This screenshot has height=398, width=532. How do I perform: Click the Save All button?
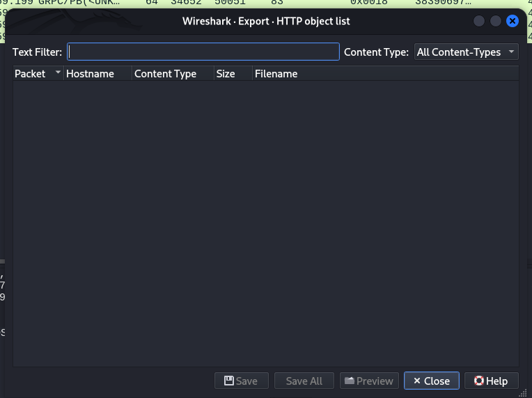304,381
